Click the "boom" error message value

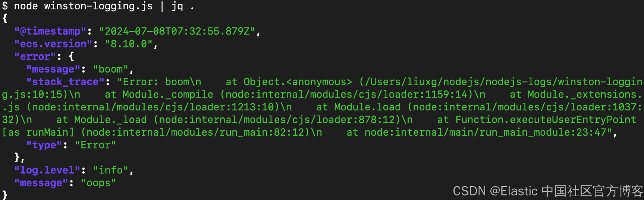[x=111, y=70]
